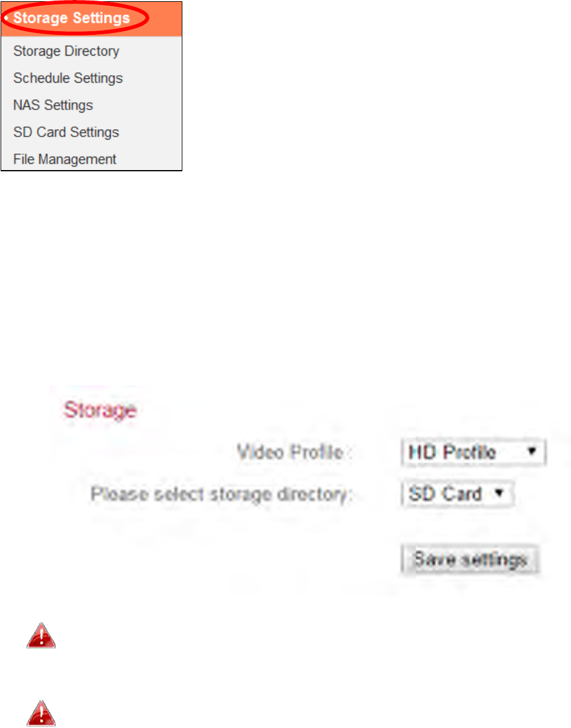This screenshot has height=728, width=571.
Task: Click the red oval around Storage Settings
Action: click(74, 18)
